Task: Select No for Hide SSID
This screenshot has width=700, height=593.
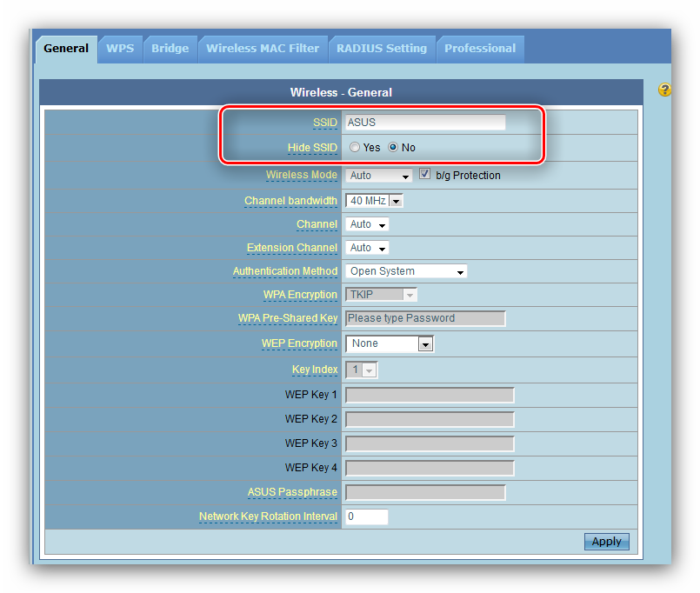Action: 393,148
